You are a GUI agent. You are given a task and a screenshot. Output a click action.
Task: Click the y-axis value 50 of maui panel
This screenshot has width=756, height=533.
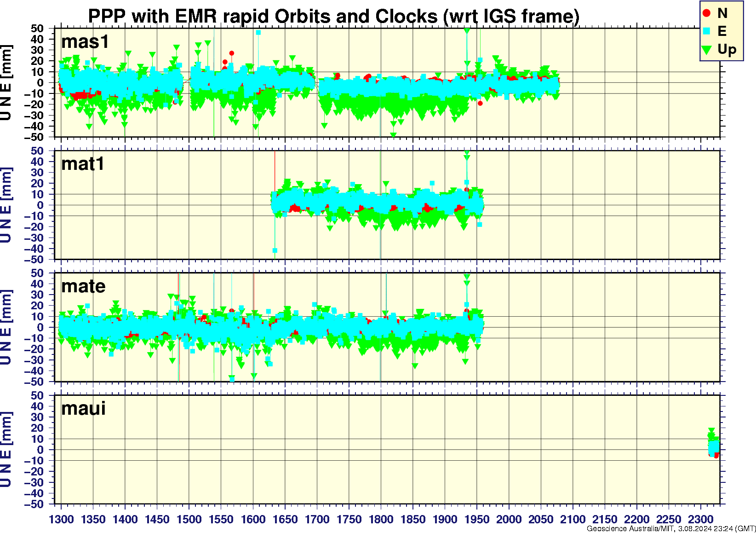[x=37, y=395]
